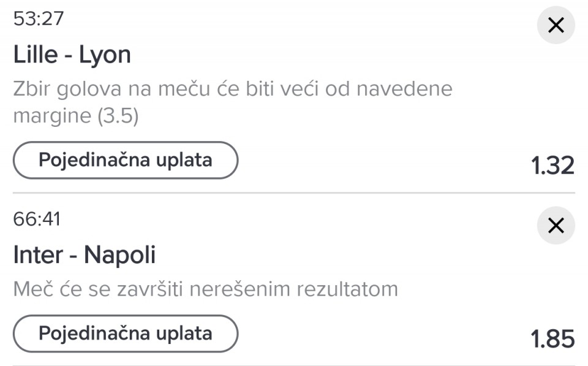Click the (3.5) goal margin value

118,116
